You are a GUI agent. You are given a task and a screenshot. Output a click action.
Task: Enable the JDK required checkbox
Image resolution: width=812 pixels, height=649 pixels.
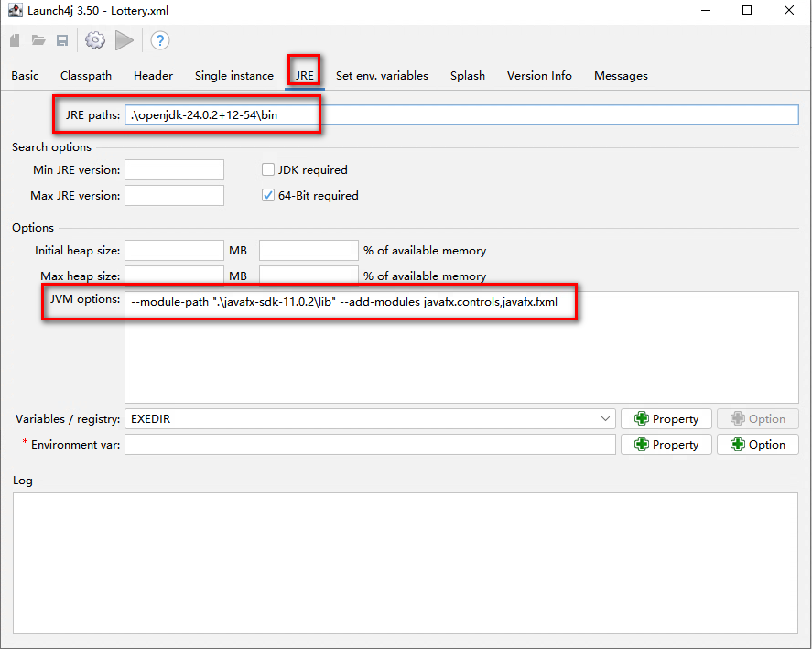tap(267, 170)
